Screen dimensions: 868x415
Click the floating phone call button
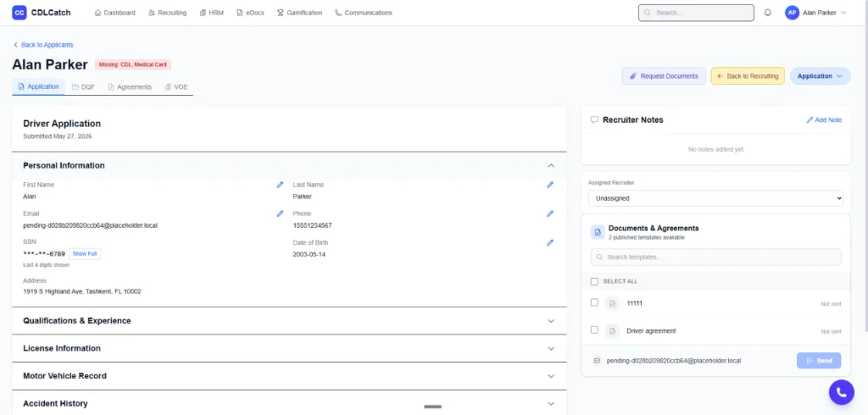point(842,392)
